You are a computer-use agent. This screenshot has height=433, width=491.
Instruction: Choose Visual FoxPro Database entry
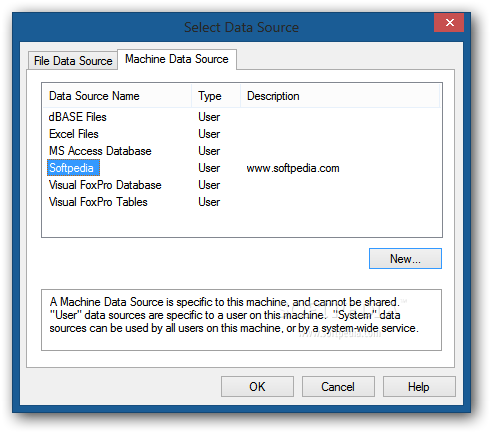pyautogui.click(x=105, y=185)
